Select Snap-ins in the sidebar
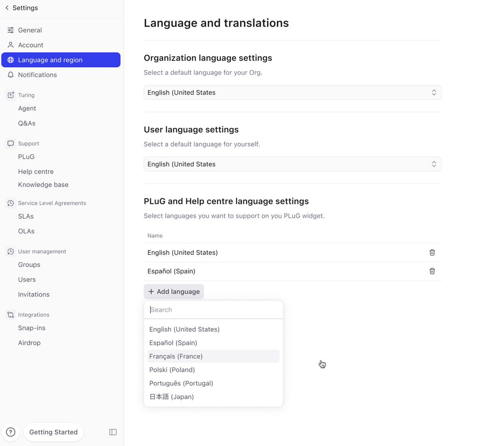504x446 pixels. click(31, 328)
